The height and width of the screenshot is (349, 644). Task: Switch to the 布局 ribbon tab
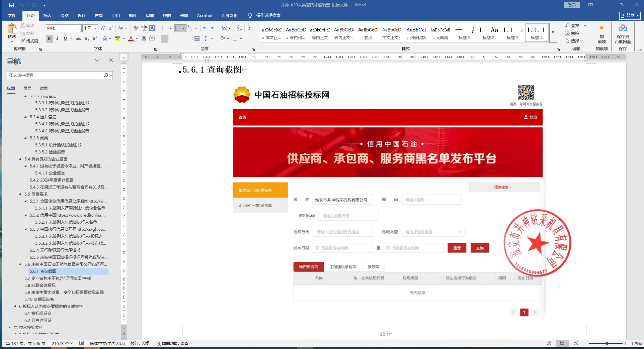tap(98, 15)
